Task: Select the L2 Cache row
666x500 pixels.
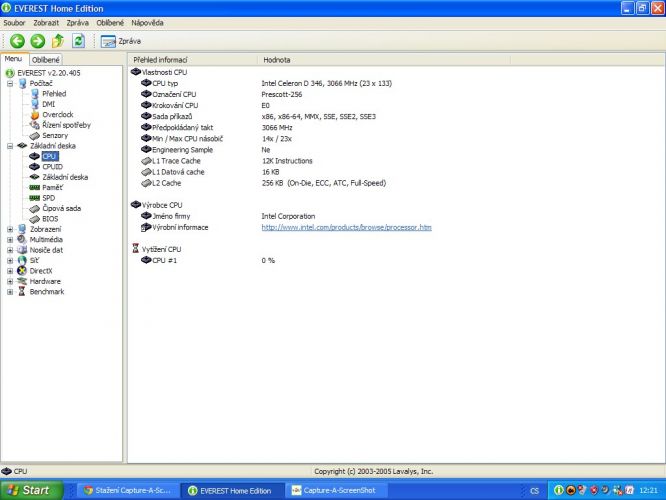Action: pyautogui.click(x=263, y=184)
